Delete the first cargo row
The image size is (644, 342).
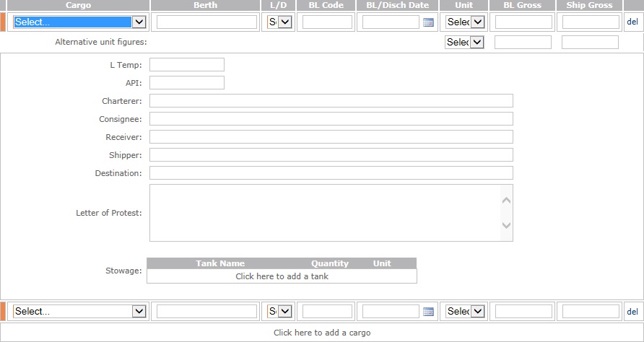632,22
